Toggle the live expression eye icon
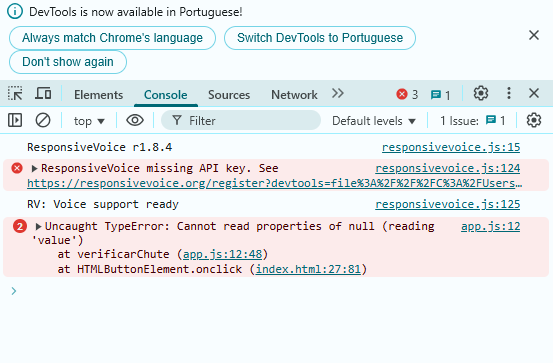 pos(135,120)
